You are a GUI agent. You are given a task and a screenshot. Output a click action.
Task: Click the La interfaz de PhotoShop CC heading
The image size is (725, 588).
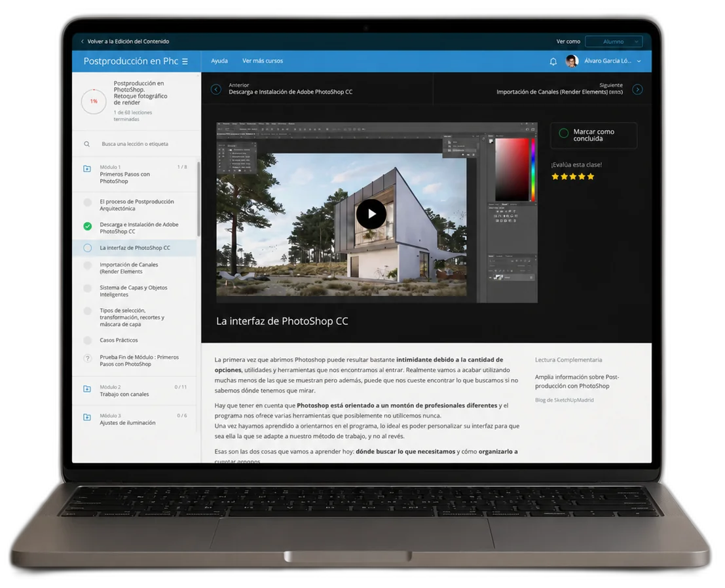tap(282, 322)
